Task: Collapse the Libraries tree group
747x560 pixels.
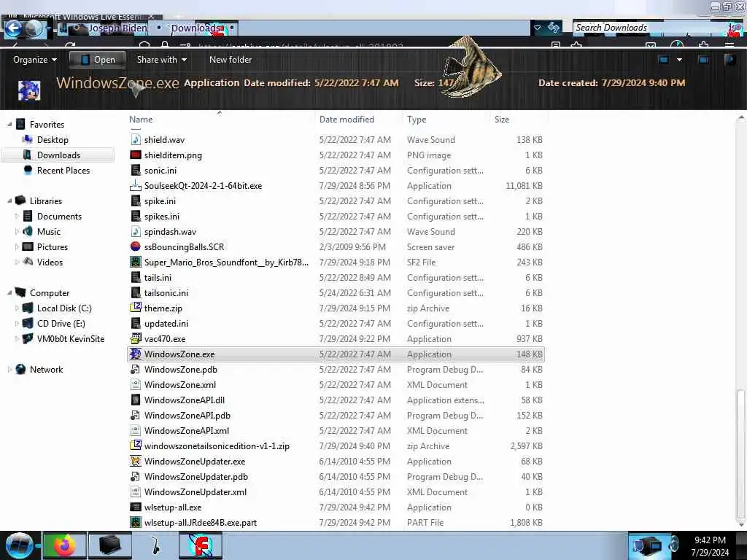Action: [x=9, y=201]
